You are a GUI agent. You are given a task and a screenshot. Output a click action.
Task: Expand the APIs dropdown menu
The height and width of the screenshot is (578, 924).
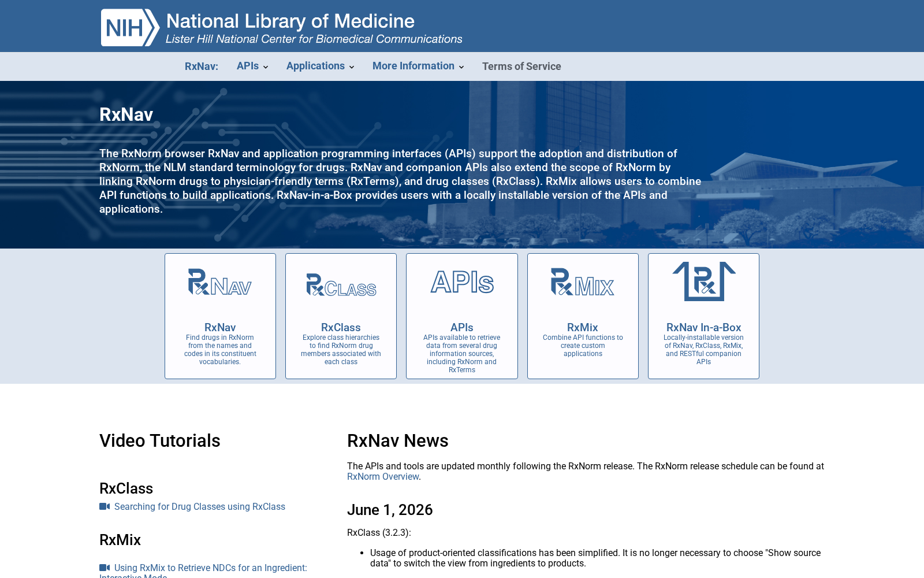coord(252,66)
